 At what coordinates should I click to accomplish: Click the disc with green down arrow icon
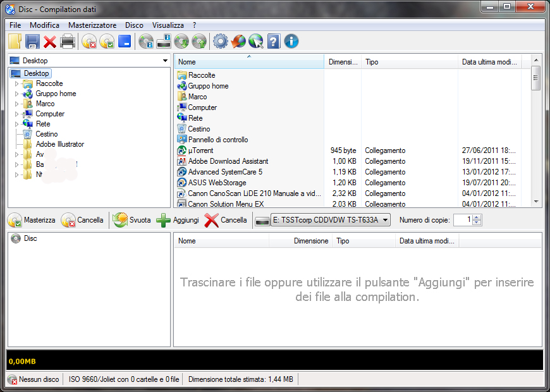pos(181,42)
